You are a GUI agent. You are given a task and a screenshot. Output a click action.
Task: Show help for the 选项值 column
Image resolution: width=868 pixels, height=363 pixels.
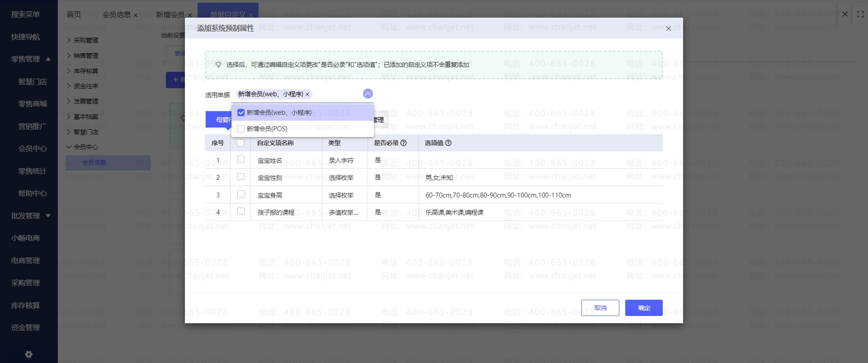[448, 143]
